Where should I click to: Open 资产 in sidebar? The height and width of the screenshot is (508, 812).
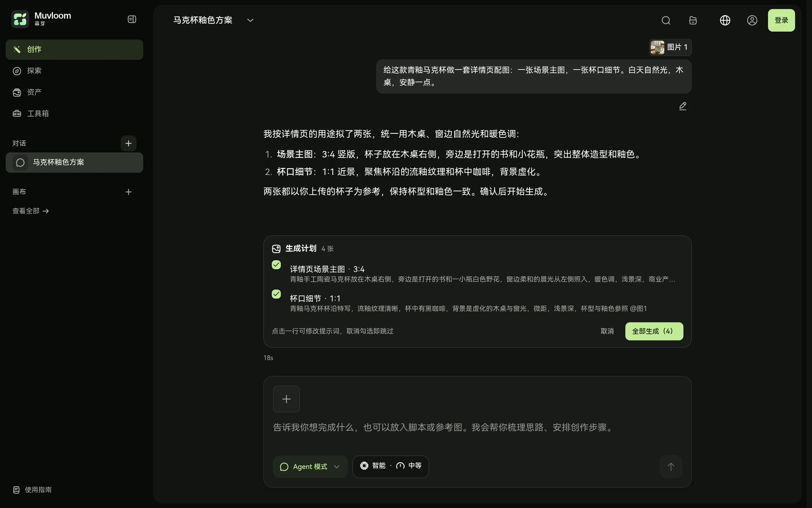[x=74, y=92]
